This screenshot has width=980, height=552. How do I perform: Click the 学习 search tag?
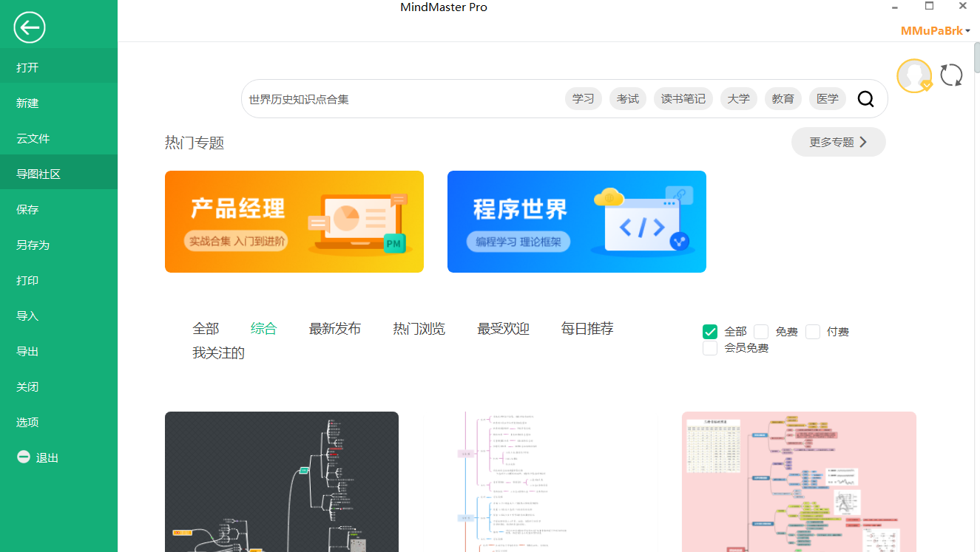point(584,99)
